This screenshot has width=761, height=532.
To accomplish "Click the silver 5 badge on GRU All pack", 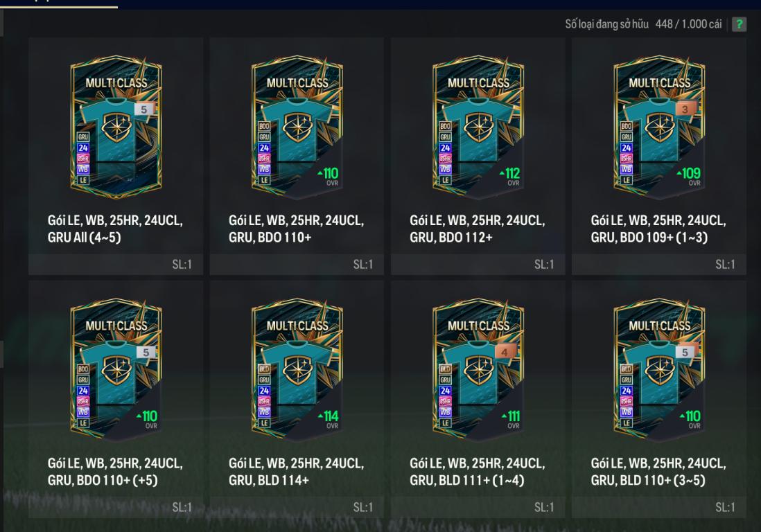I will tap(143, 109).
